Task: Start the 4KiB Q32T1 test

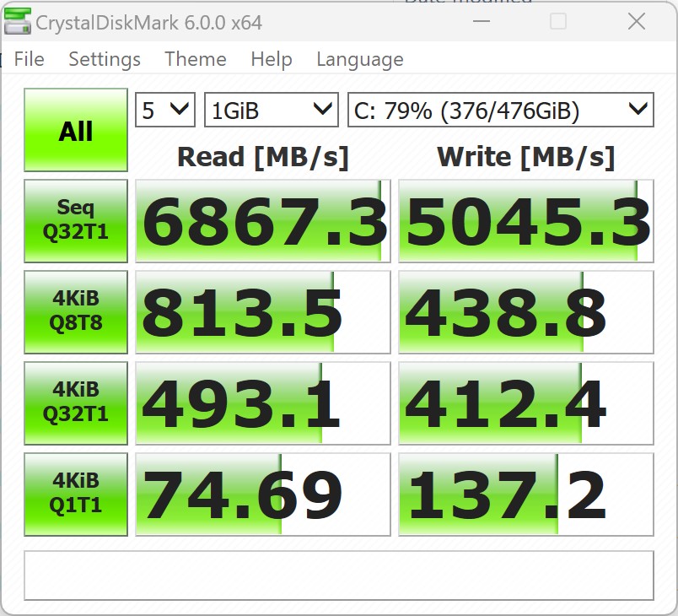Action: [x=76, y=403]
